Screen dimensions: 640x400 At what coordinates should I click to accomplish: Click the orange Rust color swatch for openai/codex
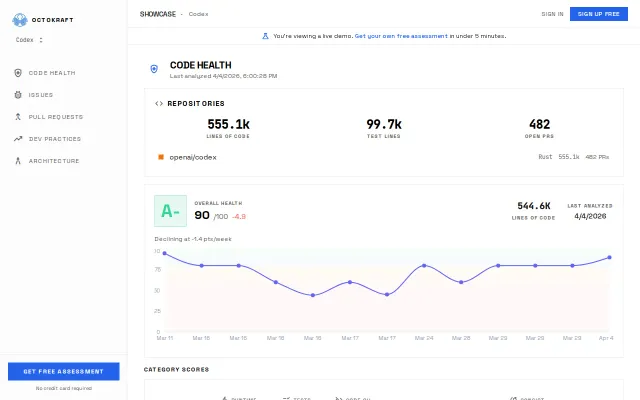(161, 157)
